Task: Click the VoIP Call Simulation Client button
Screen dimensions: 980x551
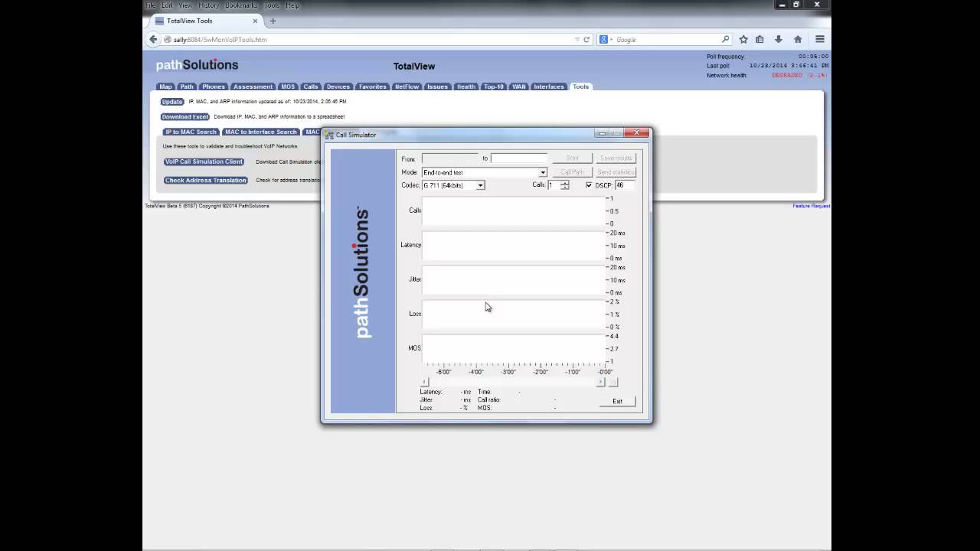Action: [x=204, y=161]
